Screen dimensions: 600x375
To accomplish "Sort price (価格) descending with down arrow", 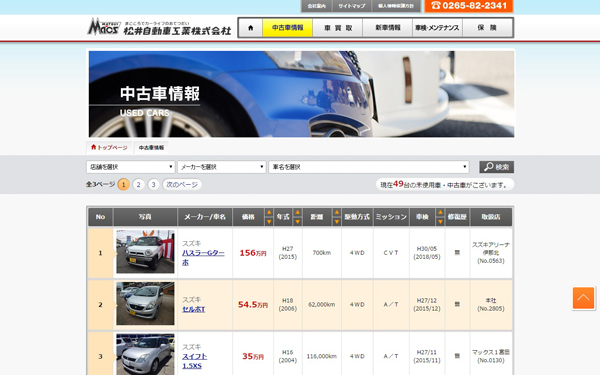I will (269, 222).
